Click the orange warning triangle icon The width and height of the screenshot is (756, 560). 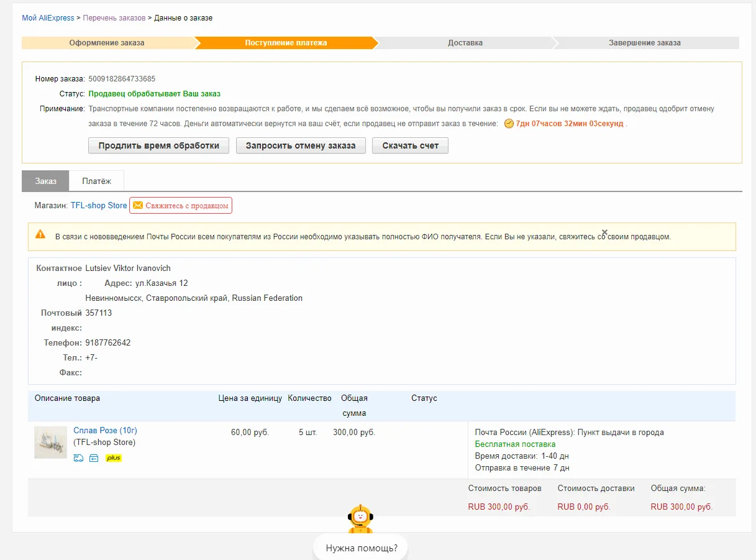[40, 234]
